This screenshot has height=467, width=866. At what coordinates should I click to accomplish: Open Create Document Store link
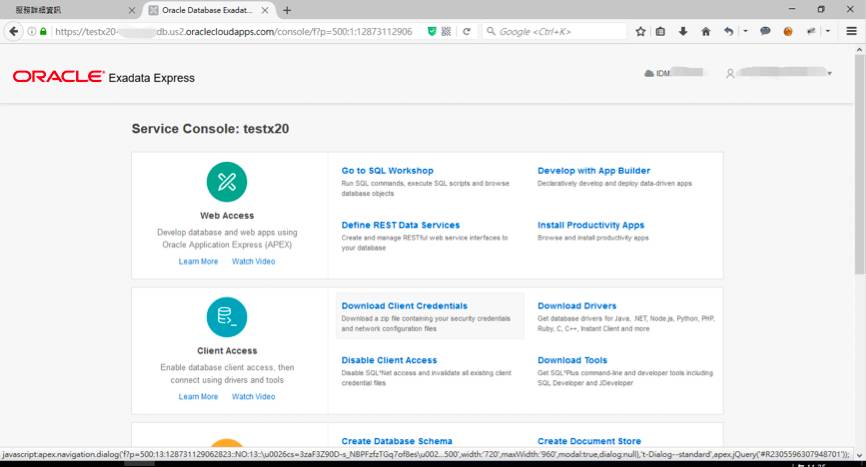click(589, 441)
